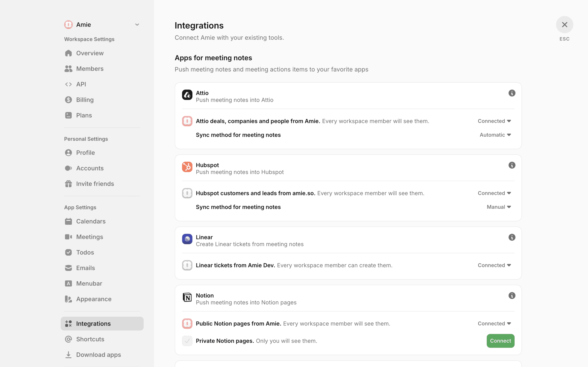Click workspace icon beside Hubspot customers row
588x367 pixels.
pos(187,193)
